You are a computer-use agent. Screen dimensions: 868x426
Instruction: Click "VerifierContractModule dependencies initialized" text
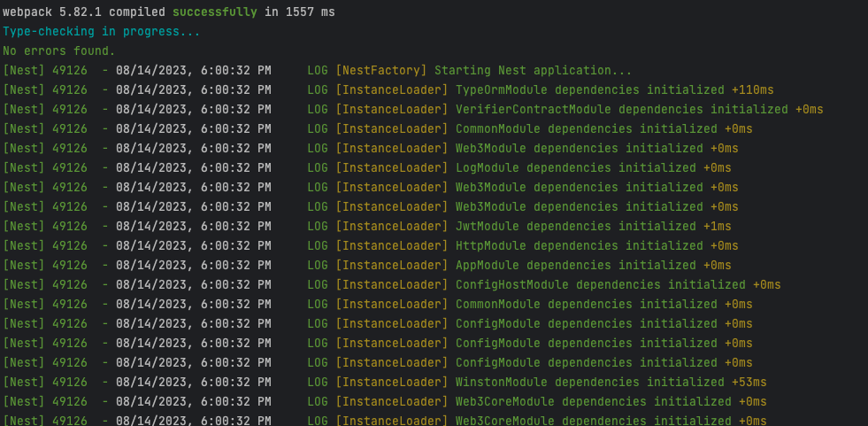622,109
